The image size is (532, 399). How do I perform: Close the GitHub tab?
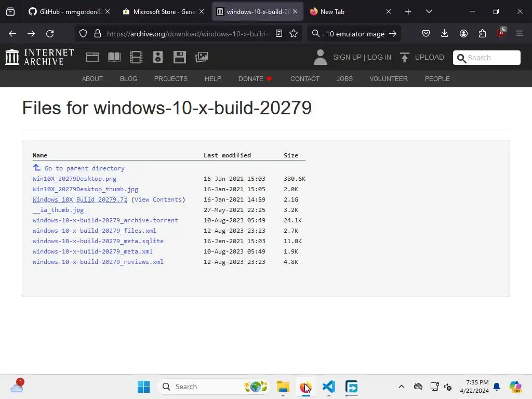(108, 11)
